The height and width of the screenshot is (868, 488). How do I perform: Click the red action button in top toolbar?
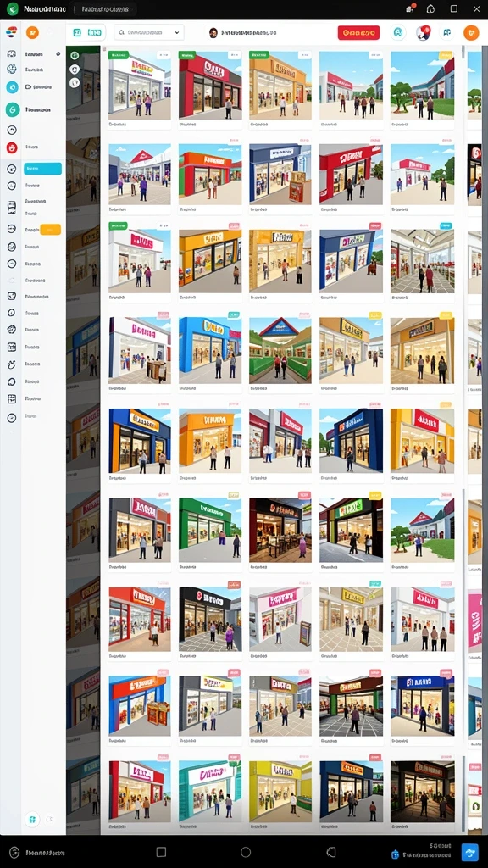click(358, 33)
